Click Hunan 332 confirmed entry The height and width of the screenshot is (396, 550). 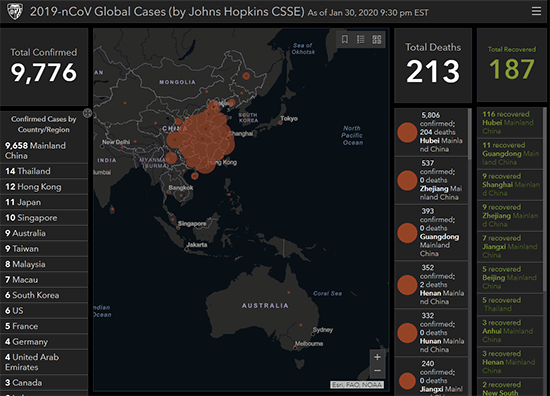click(x=431, y=333)
